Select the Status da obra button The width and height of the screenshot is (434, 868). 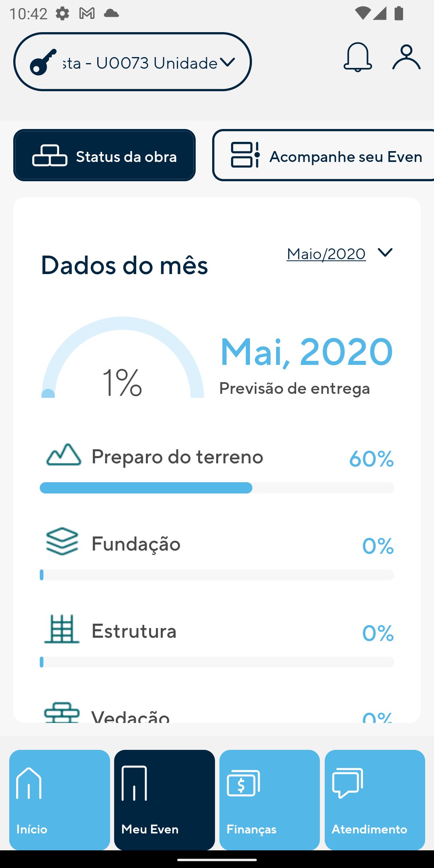(104, 155)
